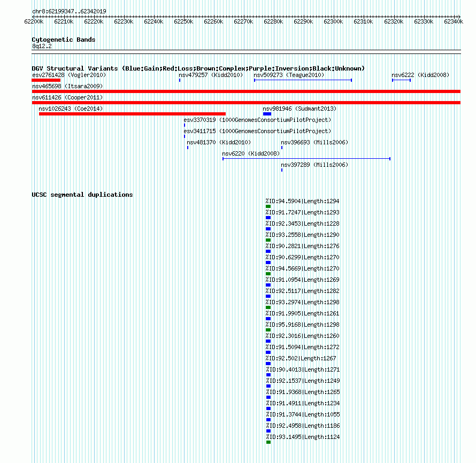Image resolution: width=476 pixels, height=463 pixels.
Task: Select the blue span line under nsv6222
Action: coord(401,80)
